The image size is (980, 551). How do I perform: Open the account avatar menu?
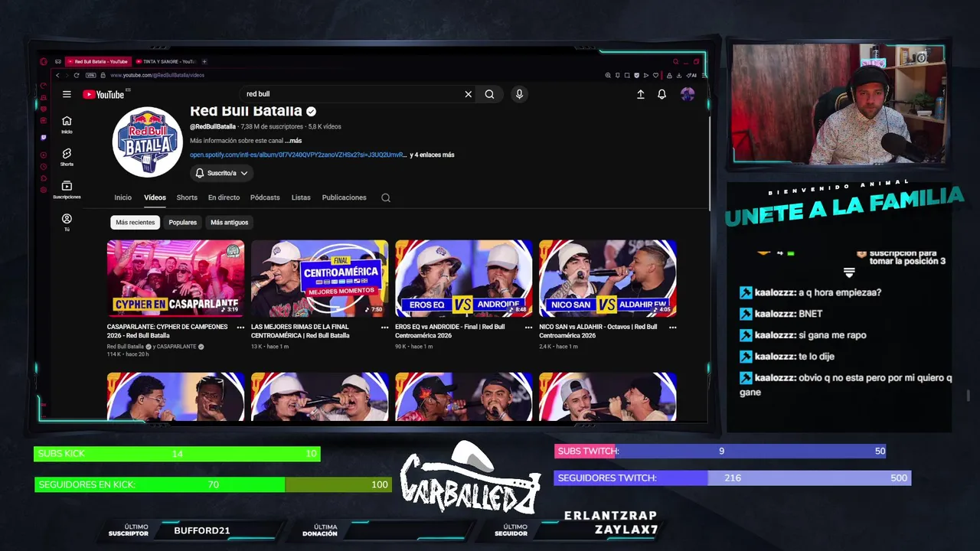point(688,94)
